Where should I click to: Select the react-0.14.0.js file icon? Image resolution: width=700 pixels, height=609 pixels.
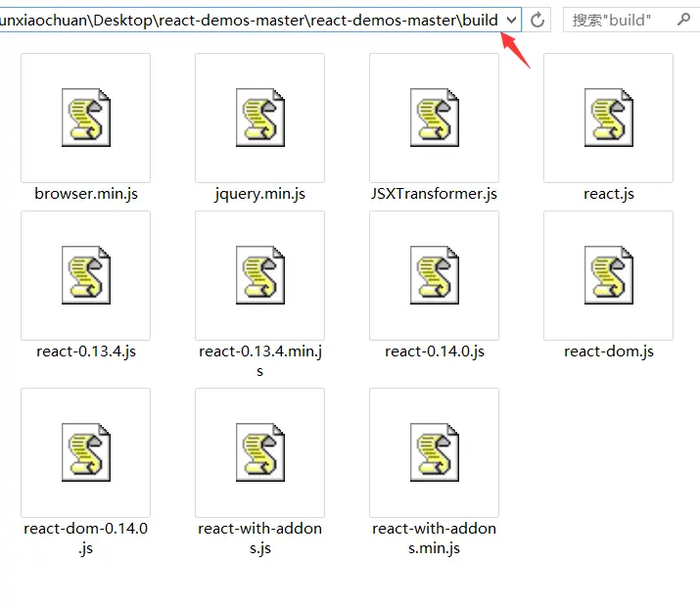[434, 275]
